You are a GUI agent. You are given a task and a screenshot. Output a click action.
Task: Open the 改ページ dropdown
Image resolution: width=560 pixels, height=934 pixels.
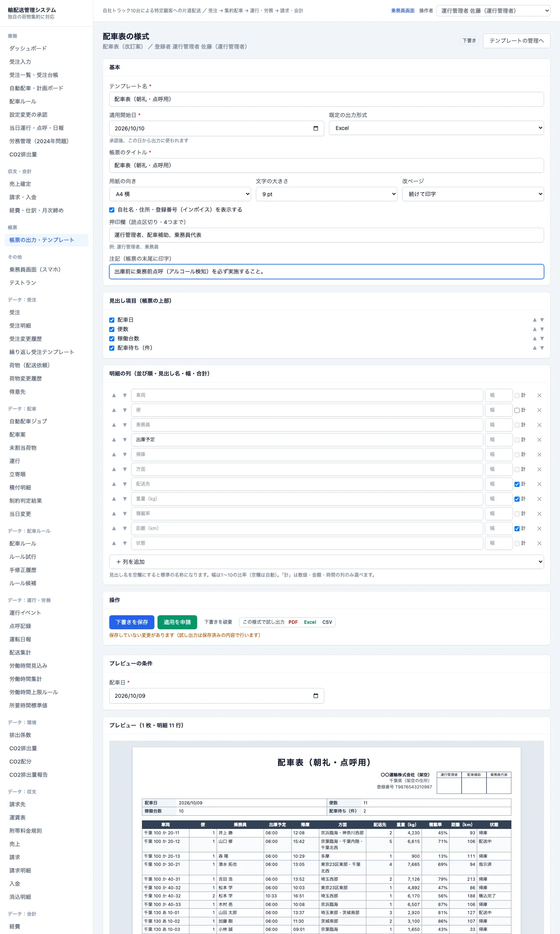473,194
